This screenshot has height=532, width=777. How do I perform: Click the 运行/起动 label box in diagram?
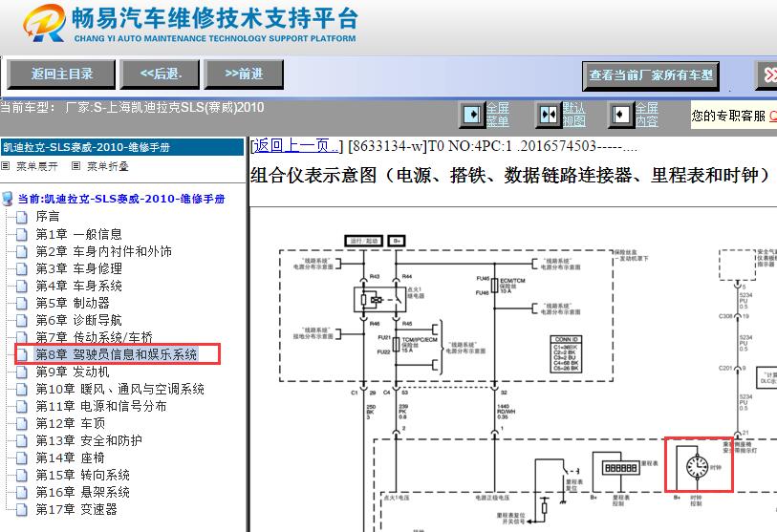coord(364,242)
